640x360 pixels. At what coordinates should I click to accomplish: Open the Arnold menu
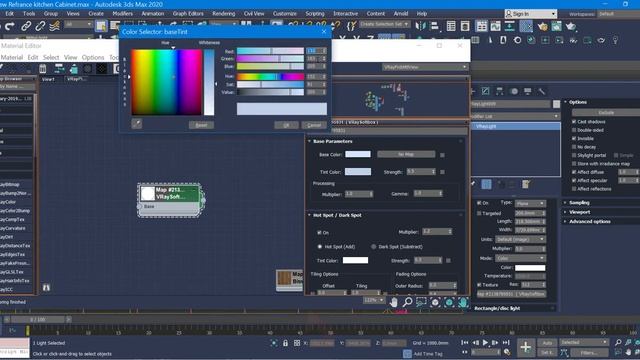coord(401,13)
